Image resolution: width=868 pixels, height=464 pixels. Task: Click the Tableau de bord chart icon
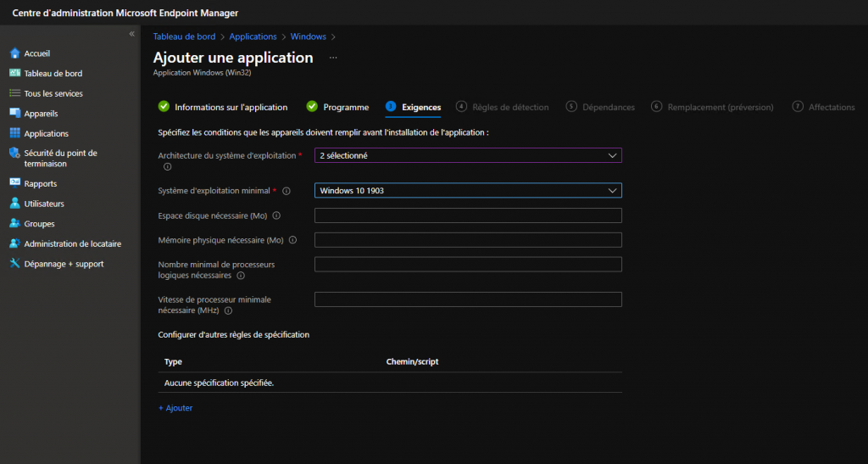click(x=15, y=73)
